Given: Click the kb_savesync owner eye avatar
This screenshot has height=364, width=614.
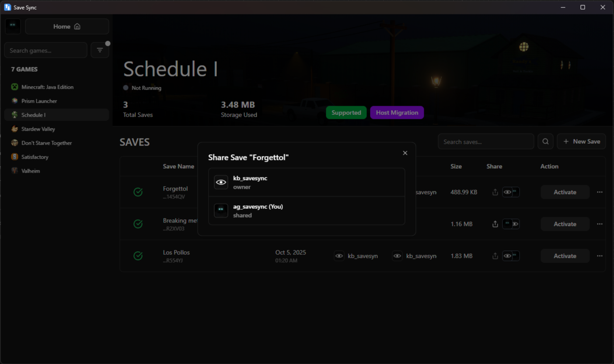Looking at the screenshot, I should pos(221,182).
